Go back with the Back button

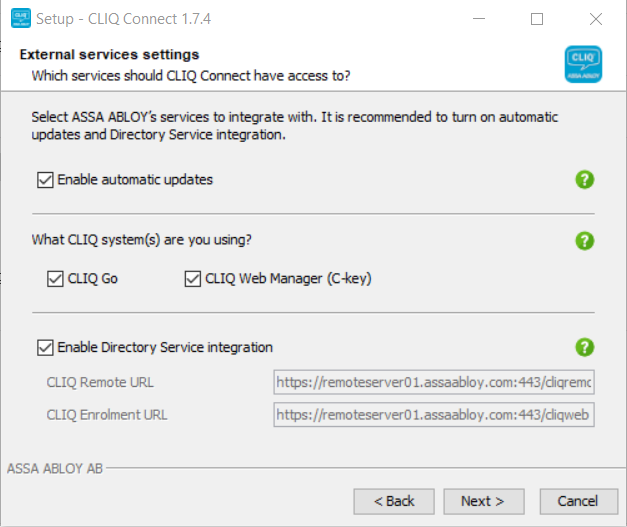pos(394,501)
